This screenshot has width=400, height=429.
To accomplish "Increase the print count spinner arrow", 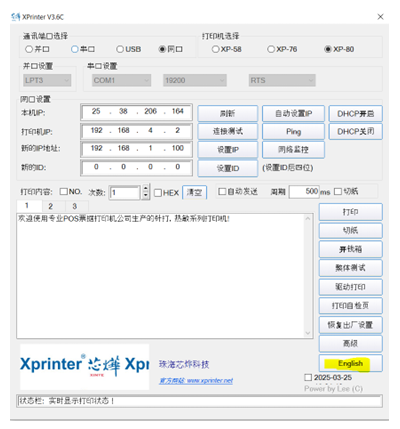I will 146,189.
